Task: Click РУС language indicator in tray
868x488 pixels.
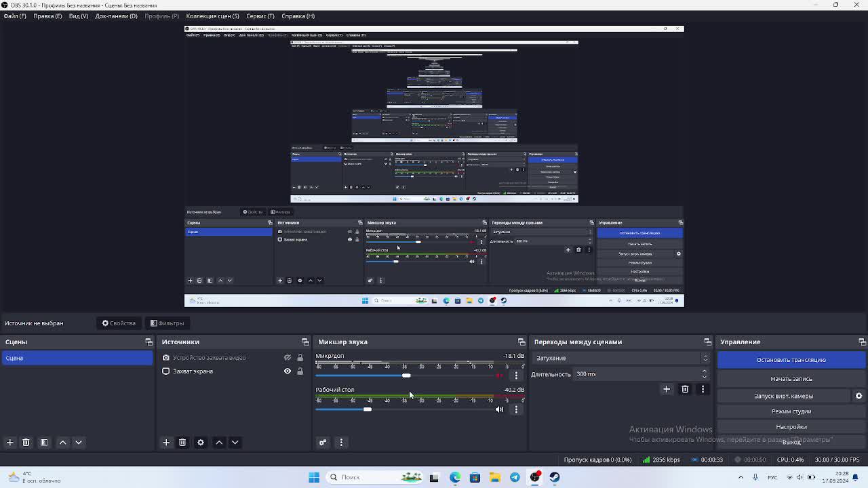Action: [772, 477]
